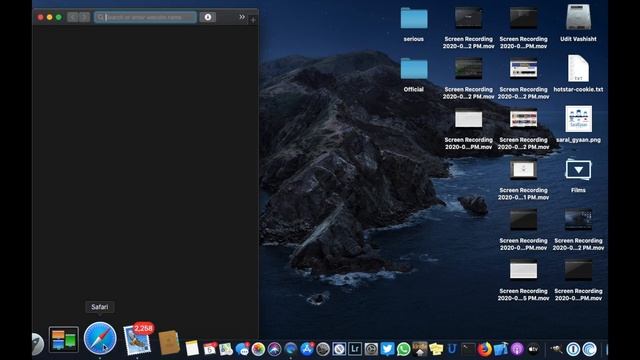Select the Films icon on the desktop

pos(578,169)
